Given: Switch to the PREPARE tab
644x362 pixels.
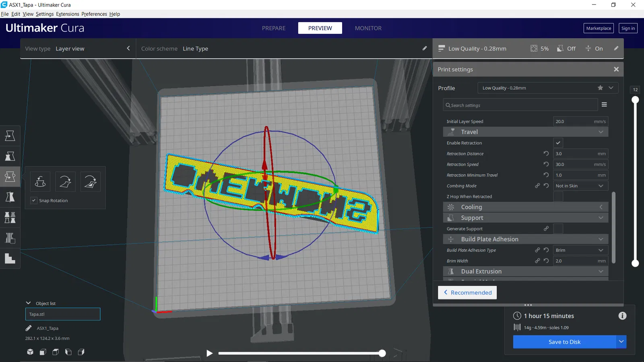Looking at the screenshot, I should [x=274, y=28].
